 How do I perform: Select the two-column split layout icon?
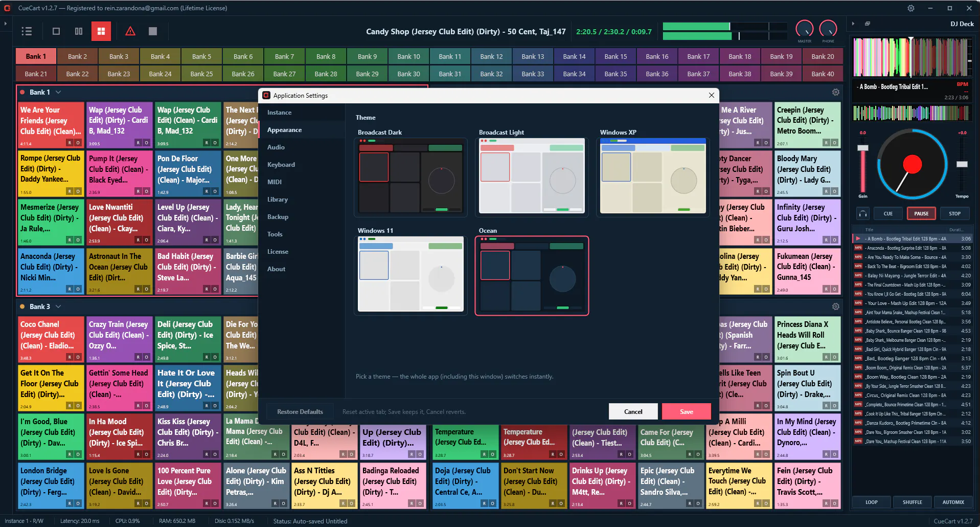[x=79, y=31]
